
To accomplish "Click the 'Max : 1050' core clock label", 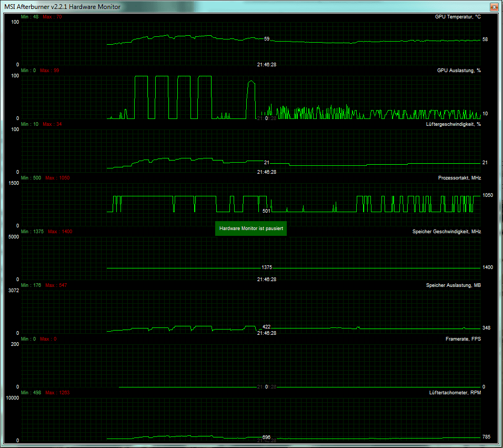I will (x=57, y=178).
